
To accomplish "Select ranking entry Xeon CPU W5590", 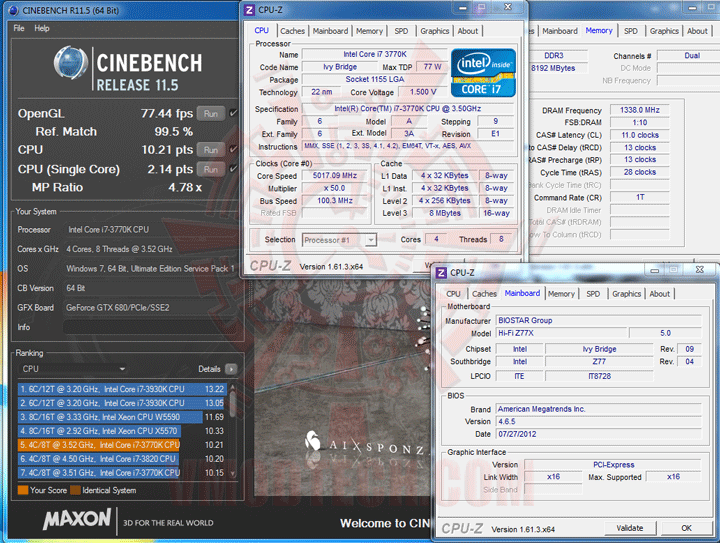I will point(123,417).
